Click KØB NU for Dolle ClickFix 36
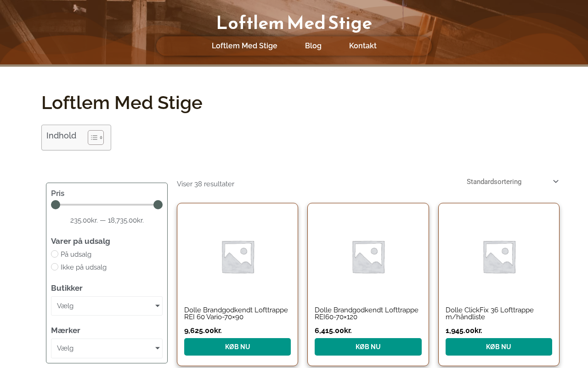 point(499,347)
